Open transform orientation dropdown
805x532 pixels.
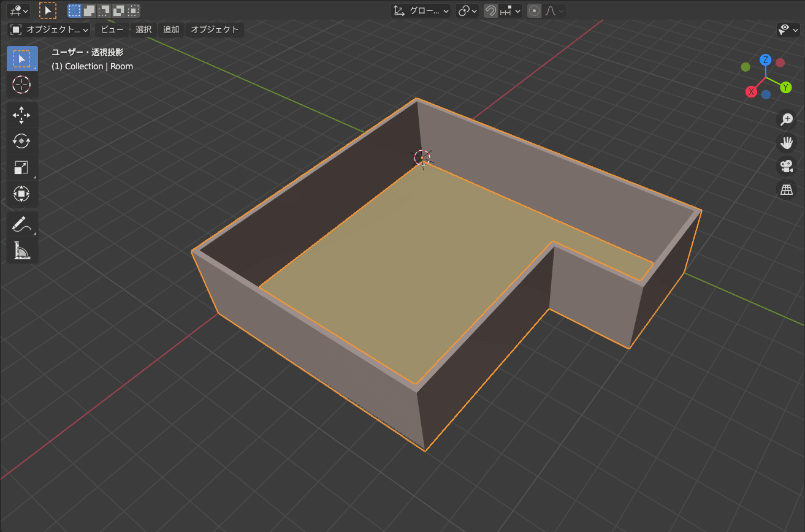[x=421, y=10]
